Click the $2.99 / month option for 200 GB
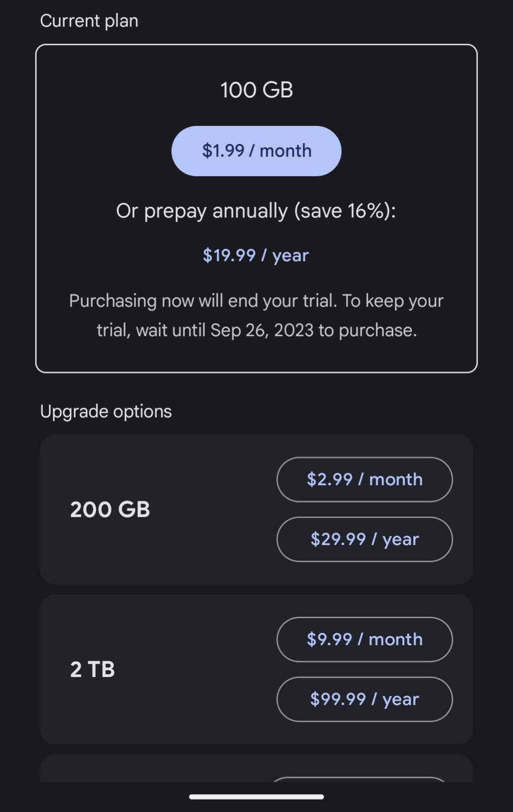 [x=364, y=479]
